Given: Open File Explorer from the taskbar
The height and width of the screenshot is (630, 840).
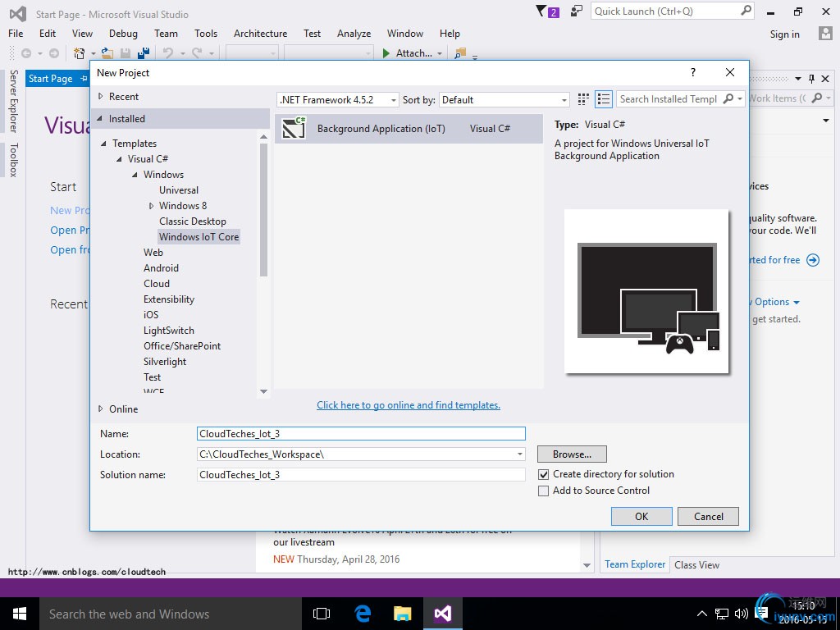Looking at the screenshot, I should [x=402, y=614].
